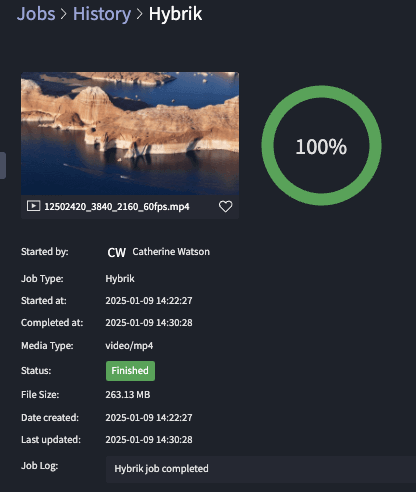
Task: Click the 12502420_3840_2160_60fps.mp4 filename
Action: click(x=117, y=207)
